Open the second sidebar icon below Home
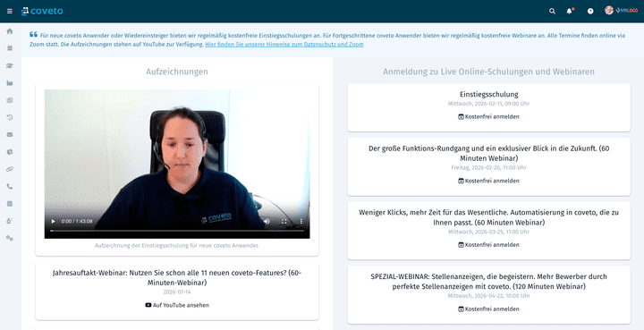 (10, 48)
